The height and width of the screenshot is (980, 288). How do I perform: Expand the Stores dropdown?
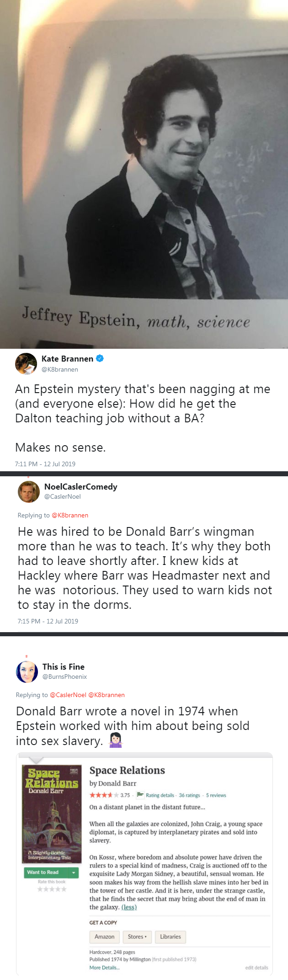click(x=137, y=937)
